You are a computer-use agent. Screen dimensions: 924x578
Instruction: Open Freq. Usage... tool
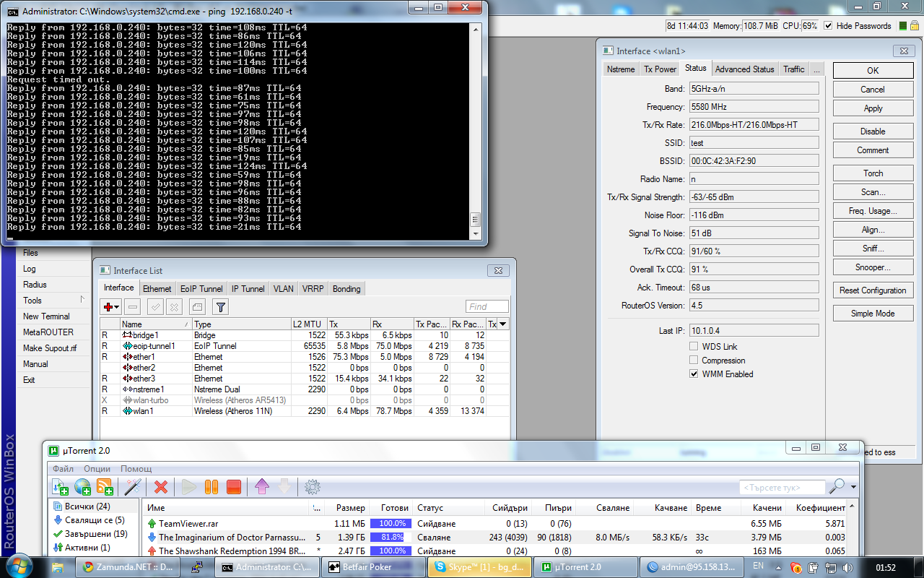tap(873, 211)
